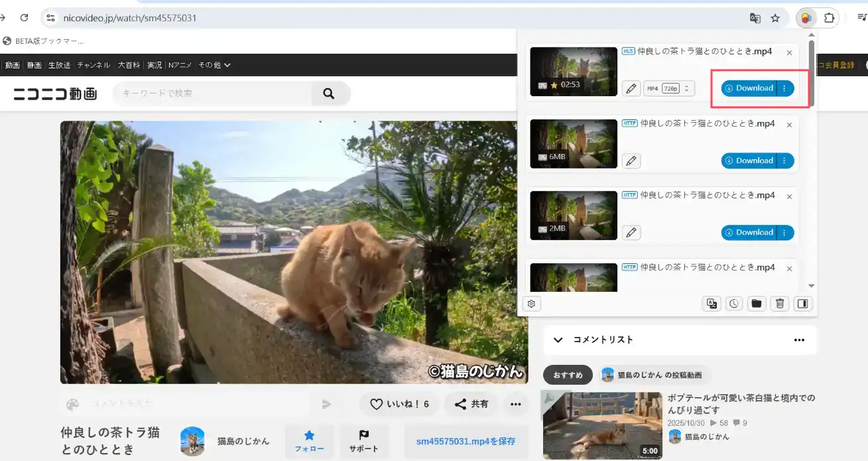868x461 pixels.
Task: Open the Google Translate icon in the address bar
Action: point(755,19)
